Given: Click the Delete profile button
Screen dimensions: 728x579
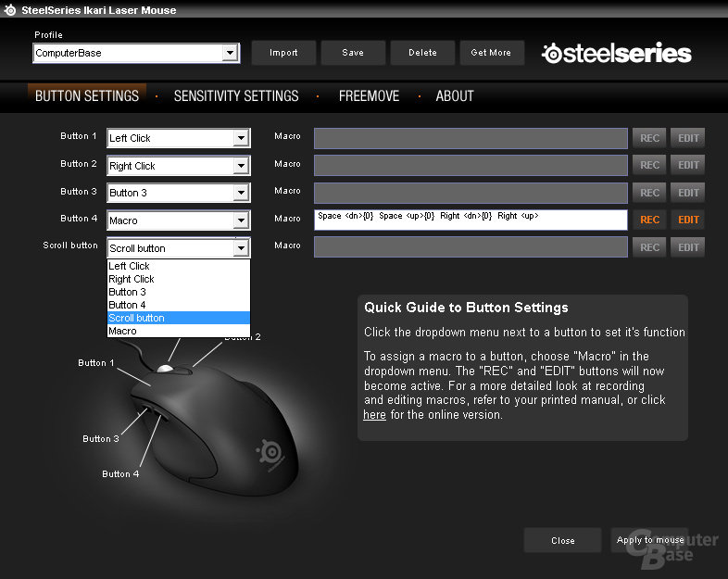Looking at the screenshot, I should (x=422, y=53).
